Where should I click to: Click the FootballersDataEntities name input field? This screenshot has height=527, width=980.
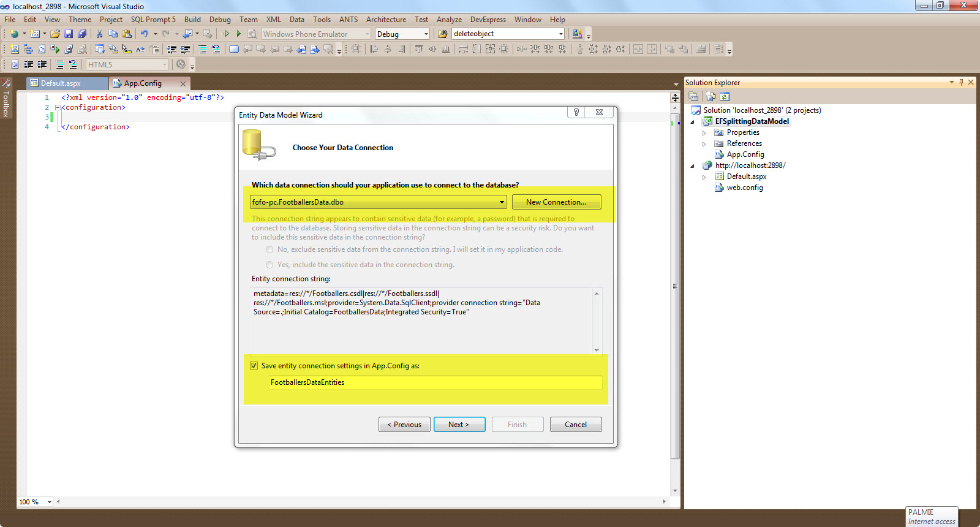click(435, 382)
